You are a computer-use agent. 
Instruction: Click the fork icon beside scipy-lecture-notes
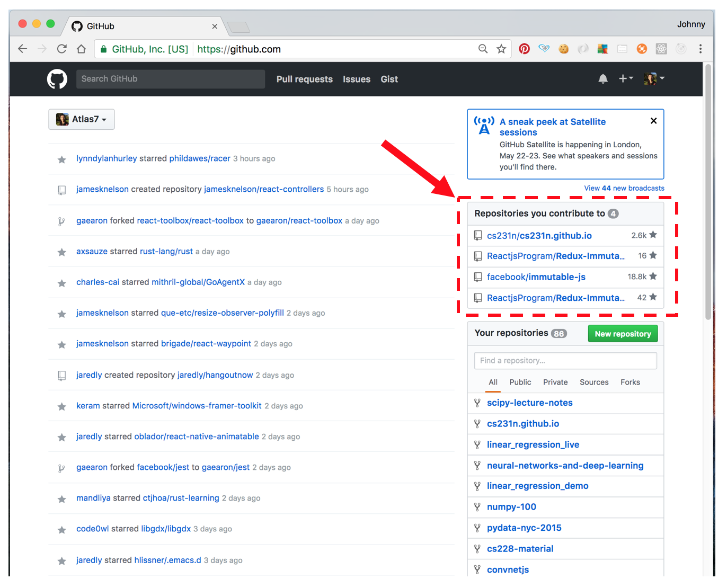[477, 403]
